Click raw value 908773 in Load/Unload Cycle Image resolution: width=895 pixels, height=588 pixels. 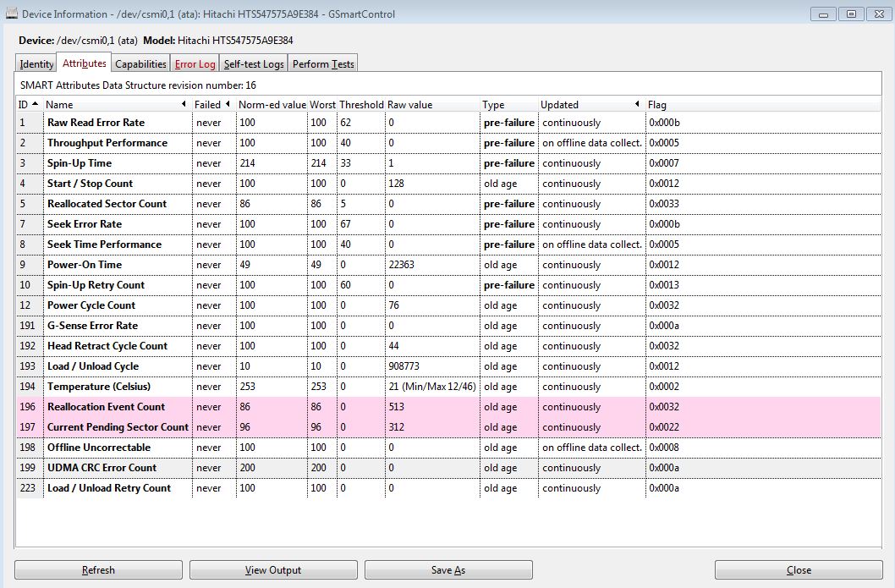pyautogui.click(x=404, y=366)
